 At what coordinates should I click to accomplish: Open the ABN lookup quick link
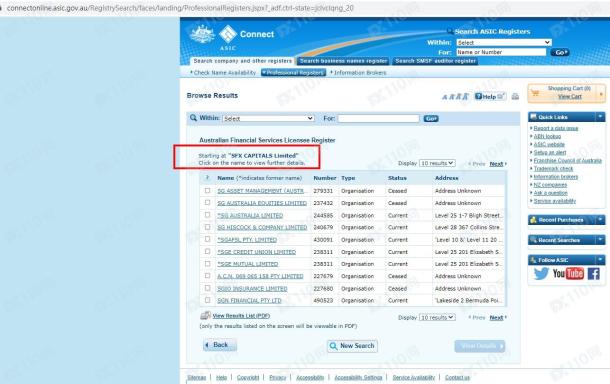tap(547, 136)
